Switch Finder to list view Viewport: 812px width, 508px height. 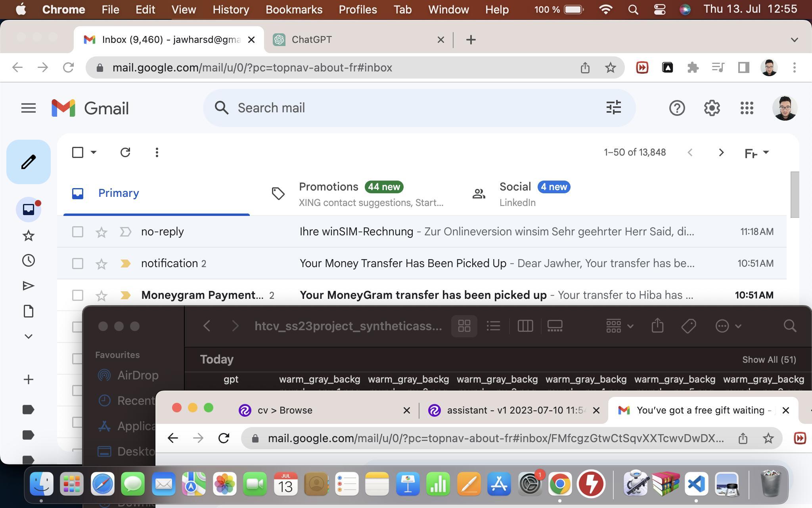493,326
